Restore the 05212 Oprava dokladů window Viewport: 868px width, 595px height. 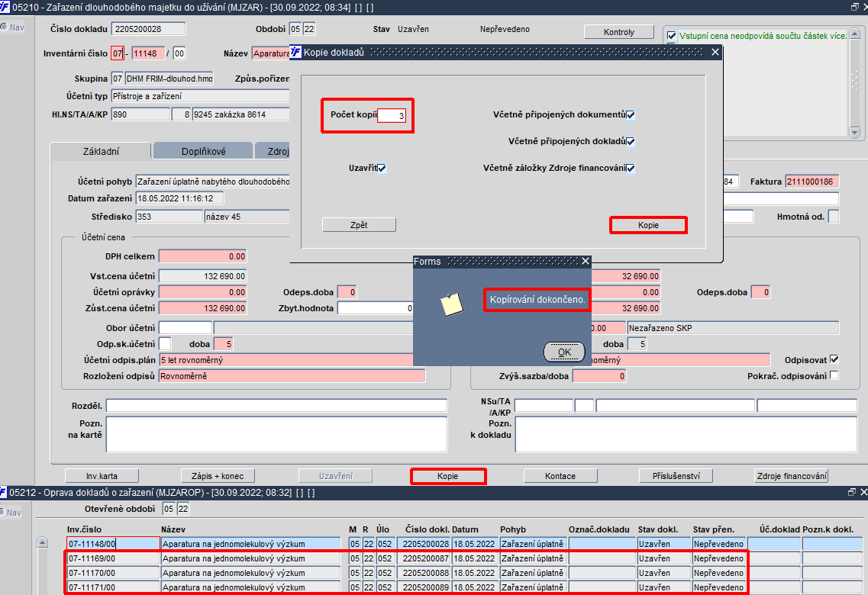tap(852, 491)
